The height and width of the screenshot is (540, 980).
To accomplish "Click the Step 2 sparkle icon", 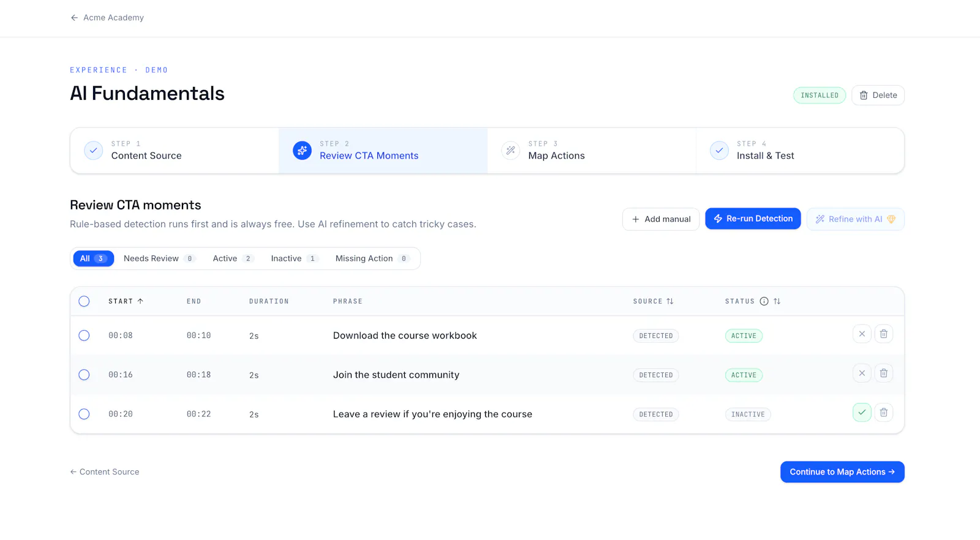I will 302,151.
